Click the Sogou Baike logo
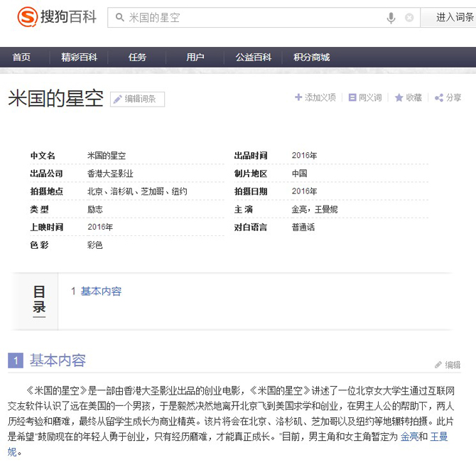This screenshot has height=470, width=476. (x=57, y=17)
